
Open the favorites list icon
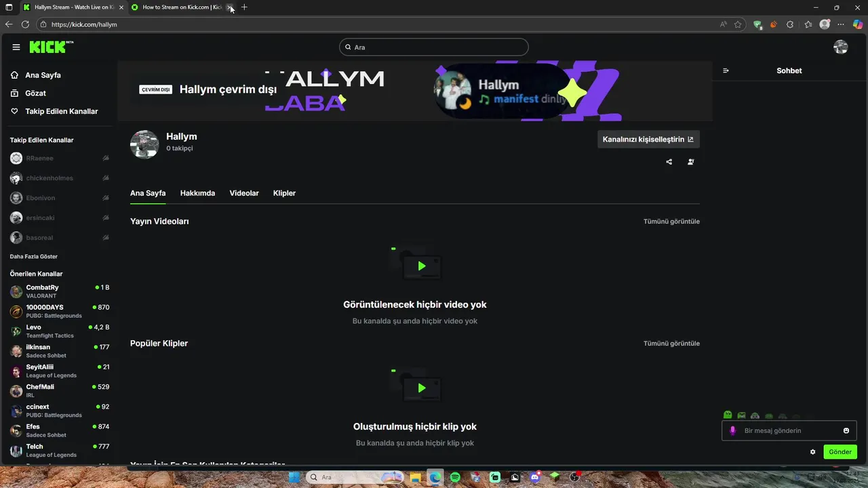point(808,24)
